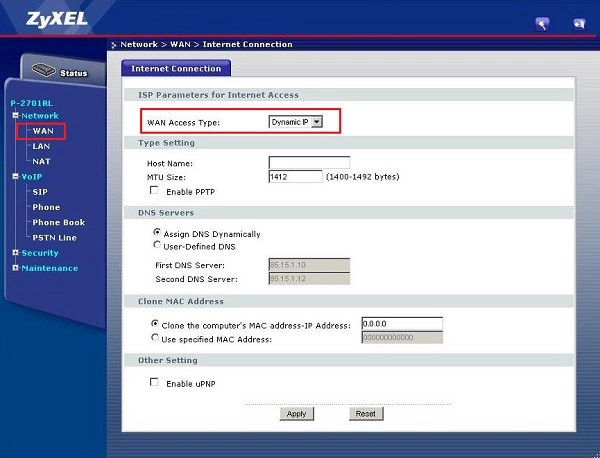Screen dimensions: 600x458
Task: Open the Phone Book page
Action: point(59,222)
